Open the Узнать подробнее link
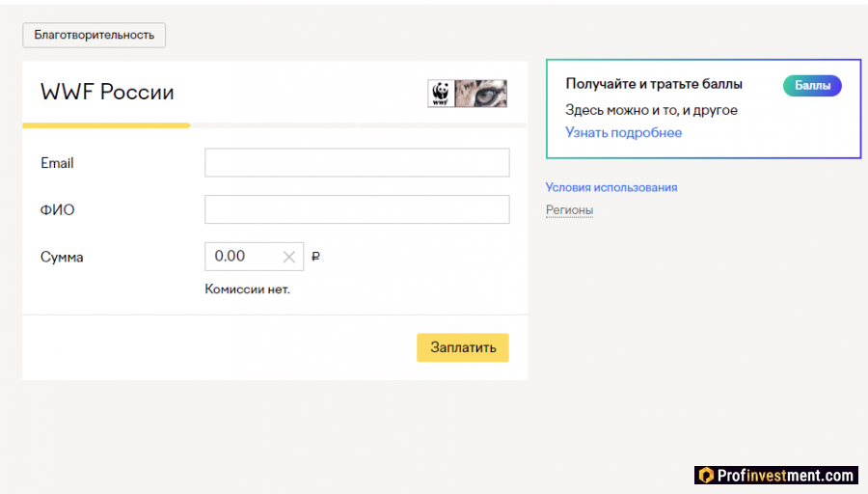This screenshot has height=494, width=868. coord(623,133)
